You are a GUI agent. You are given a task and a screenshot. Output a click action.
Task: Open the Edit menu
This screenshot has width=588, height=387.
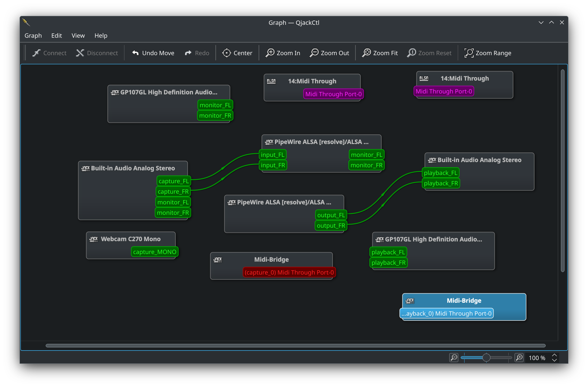pyautogui.click(x=56, y=36)
